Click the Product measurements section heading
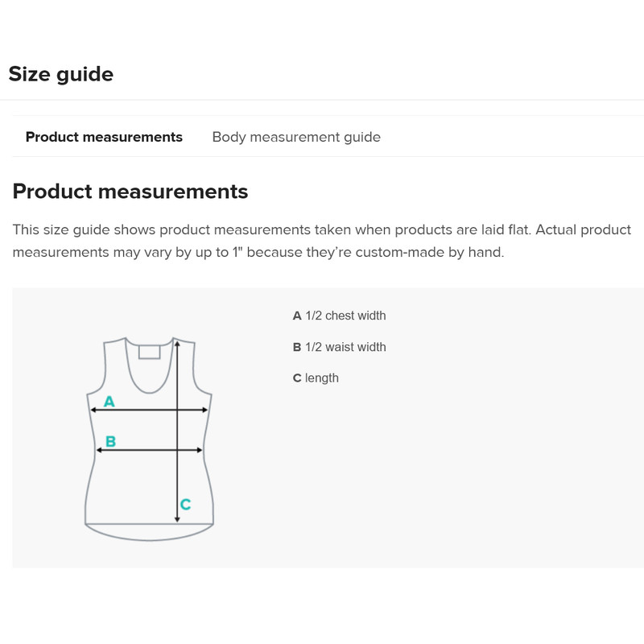 point(130,192)
